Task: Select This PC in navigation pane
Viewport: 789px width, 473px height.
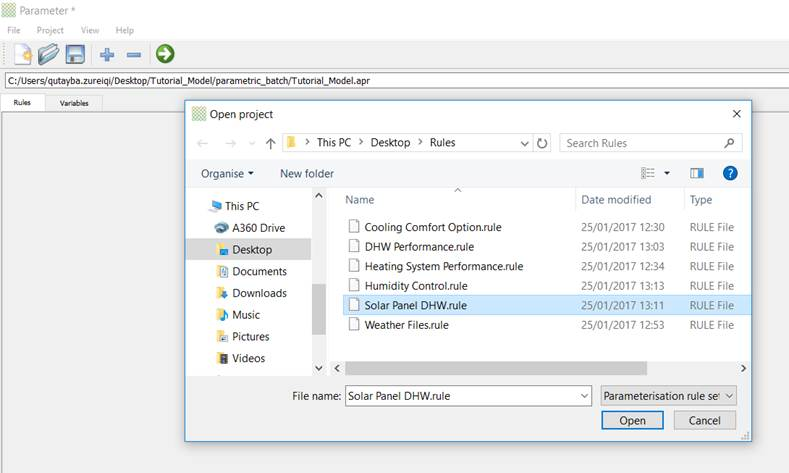Action: click(x=235, y=206)
